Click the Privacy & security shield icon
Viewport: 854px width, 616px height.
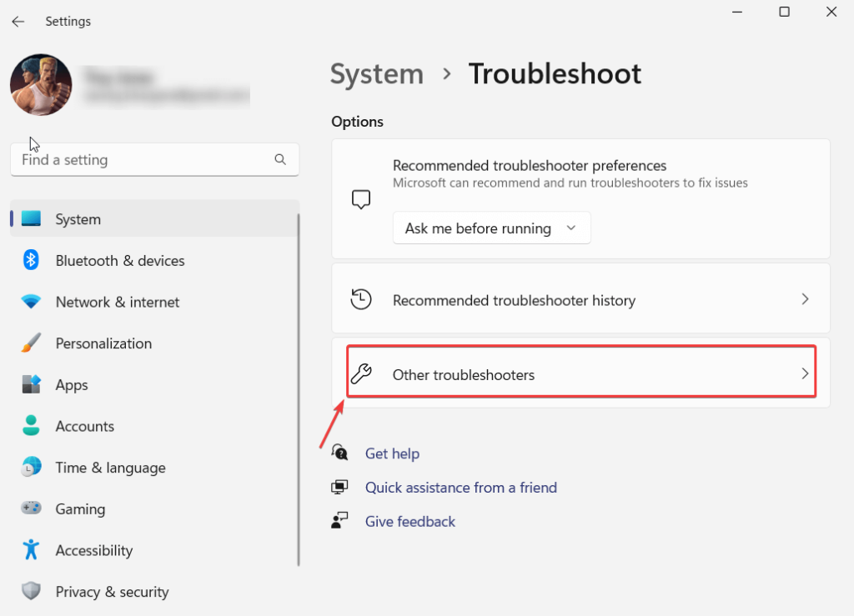(x=31, y=592)
